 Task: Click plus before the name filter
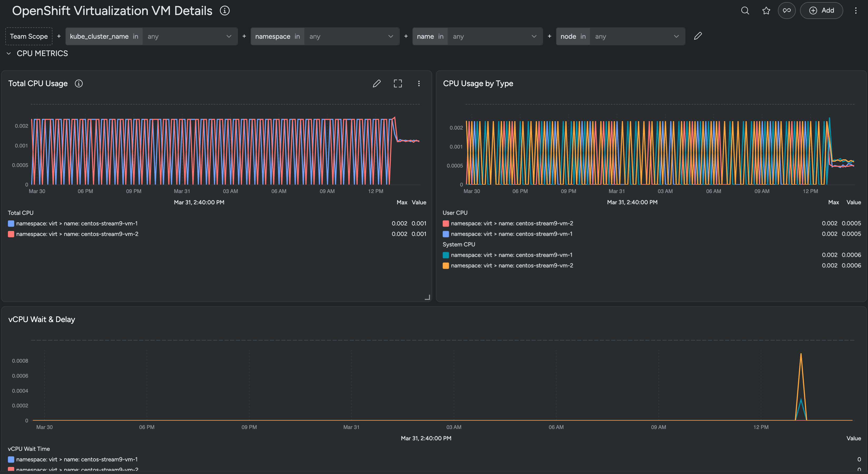tap(406, 36)
